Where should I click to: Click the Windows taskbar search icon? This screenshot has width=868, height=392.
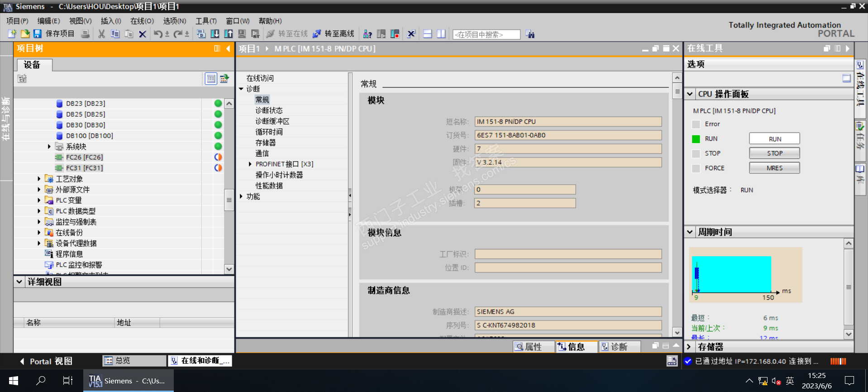coord(41,381)
